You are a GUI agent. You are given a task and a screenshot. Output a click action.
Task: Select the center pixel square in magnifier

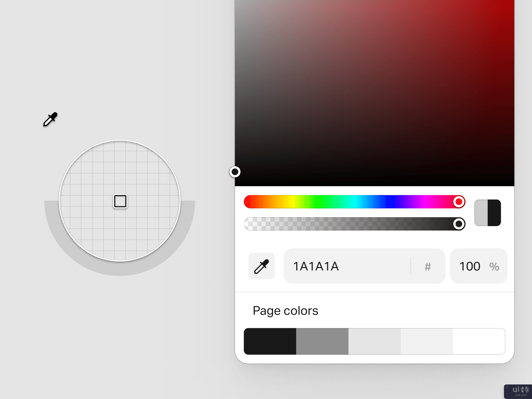pyautogui.click(x=120, y=201)
